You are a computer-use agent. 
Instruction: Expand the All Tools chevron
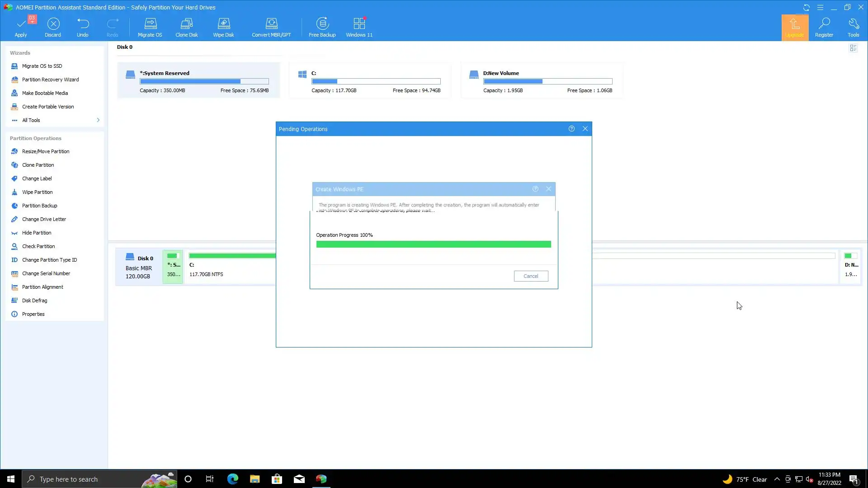pyautogui.click(x=98, y=120)
